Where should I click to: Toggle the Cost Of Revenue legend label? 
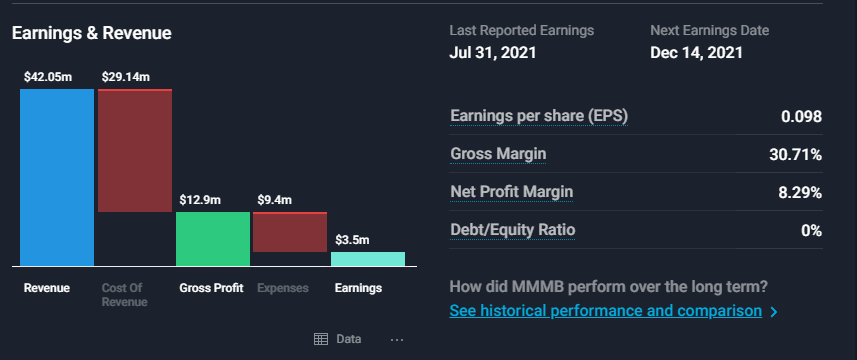(x=124, y=295)
